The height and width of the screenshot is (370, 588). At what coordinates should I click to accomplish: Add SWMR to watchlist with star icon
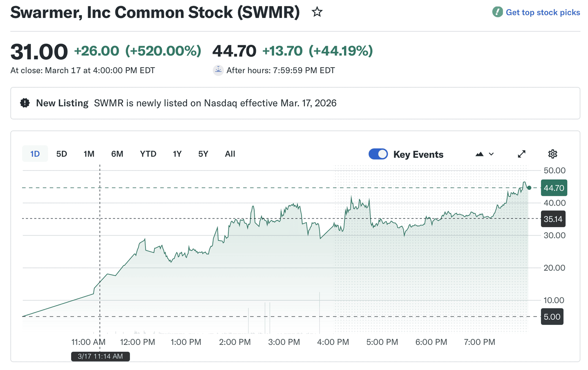click(x=317, y=12)
